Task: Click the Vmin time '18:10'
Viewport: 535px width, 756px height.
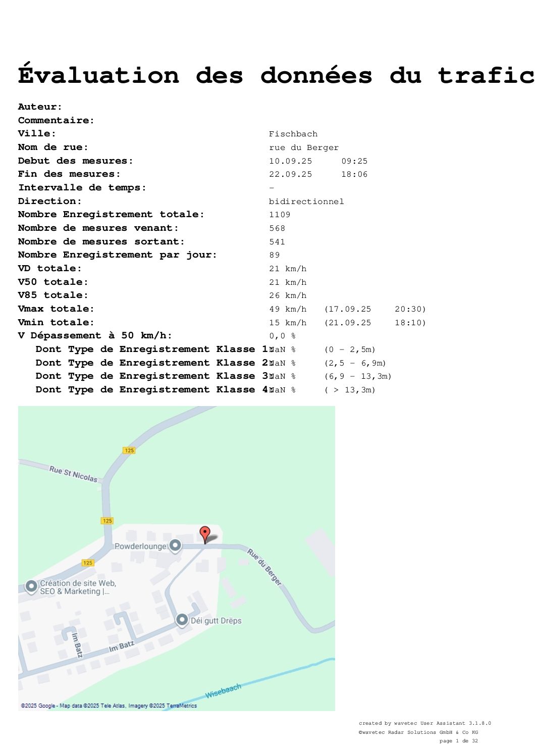Action: click(408, 323)
